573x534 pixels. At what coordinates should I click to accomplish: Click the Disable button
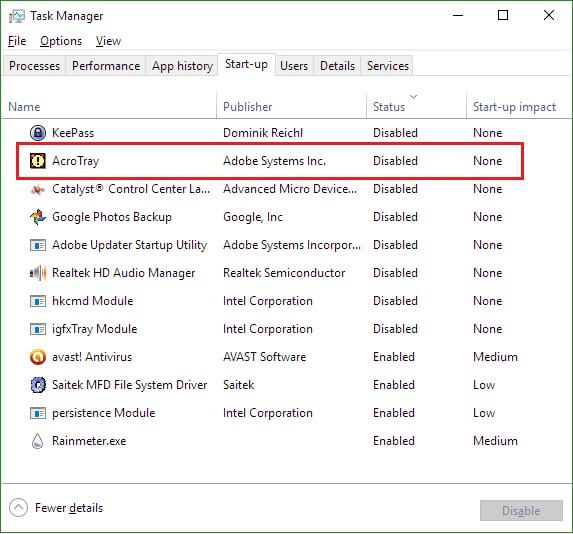(x=521, y=511)
